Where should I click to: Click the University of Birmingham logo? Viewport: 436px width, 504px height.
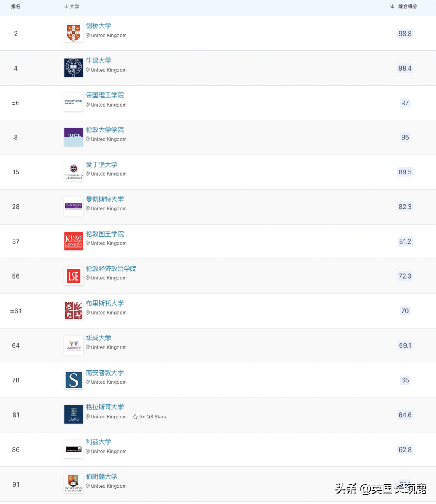(73, 484)
